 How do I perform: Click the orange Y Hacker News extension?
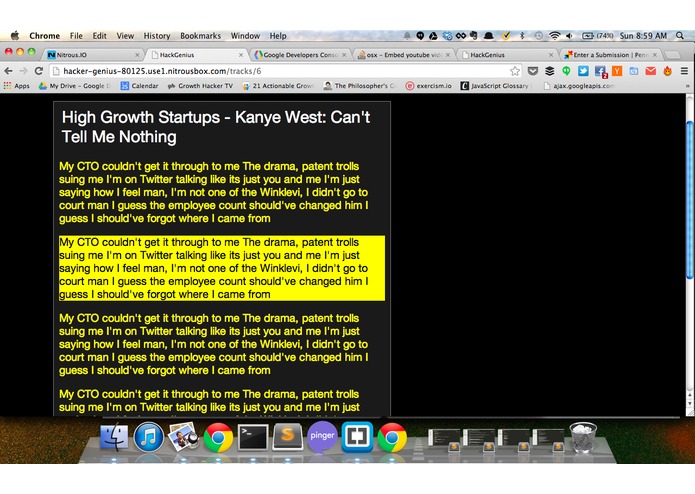(617, 71)
